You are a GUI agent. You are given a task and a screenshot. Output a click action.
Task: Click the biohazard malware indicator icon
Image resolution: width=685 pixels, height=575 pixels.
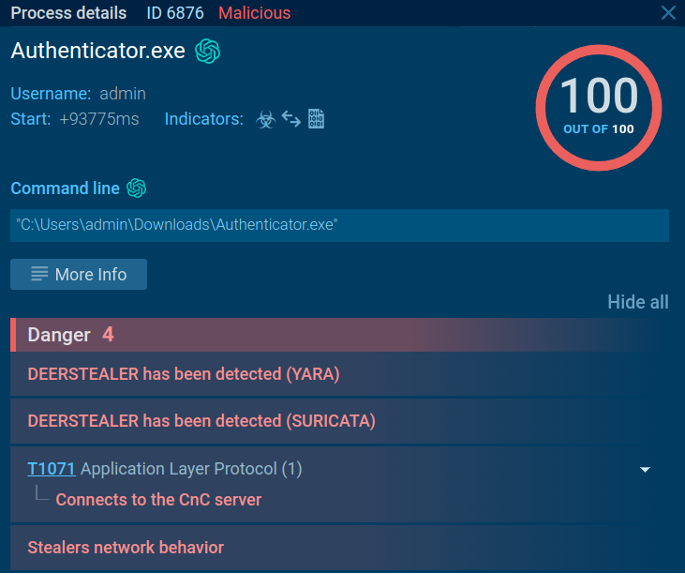point(266,119)
